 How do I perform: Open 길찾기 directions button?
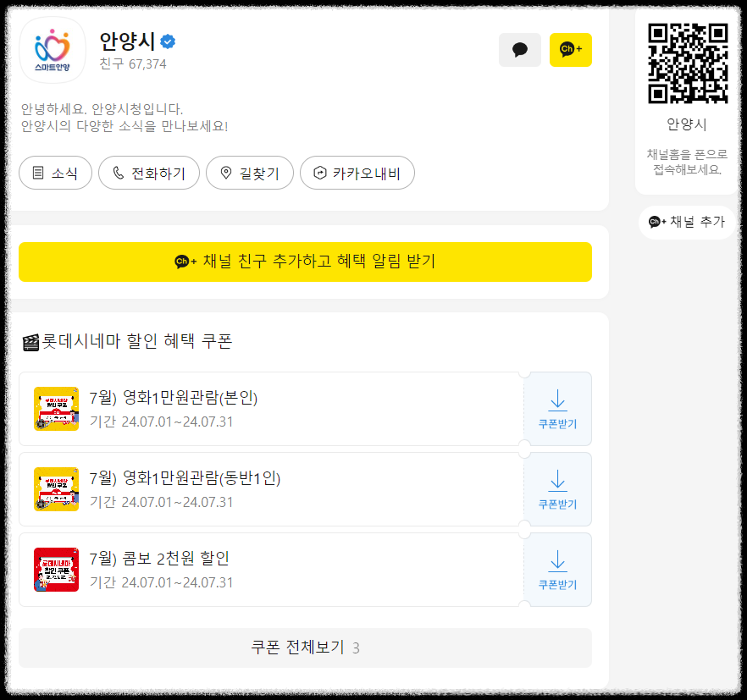coord(250,173)
